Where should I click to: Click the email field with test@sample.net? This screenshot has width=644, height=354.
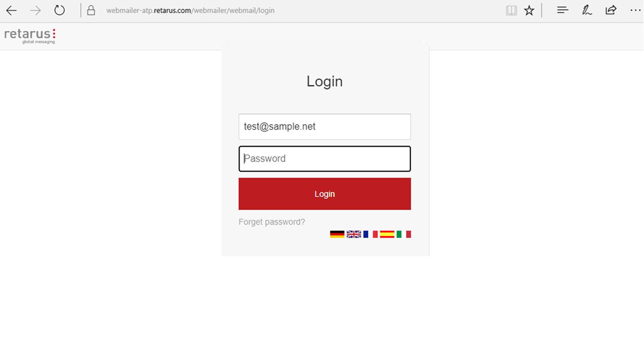coord(325,127)
